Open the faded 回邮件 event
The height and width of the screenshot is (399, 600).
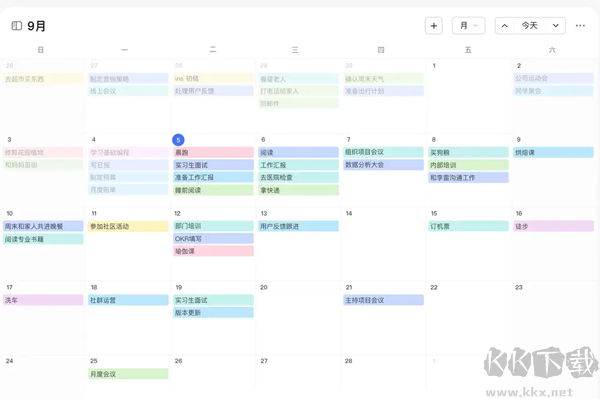(298, 103)
